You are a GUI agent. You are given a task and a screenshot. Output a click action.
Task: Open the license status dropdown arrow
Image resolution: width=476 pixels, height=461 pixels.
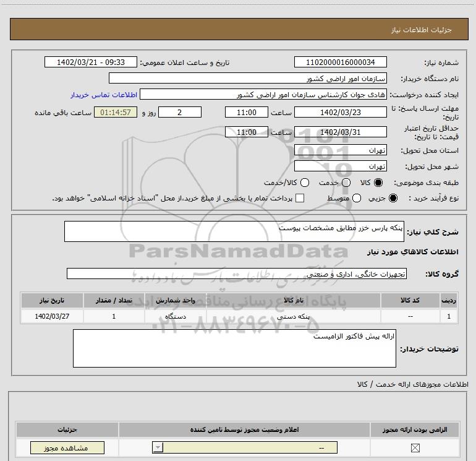(158, 447)
